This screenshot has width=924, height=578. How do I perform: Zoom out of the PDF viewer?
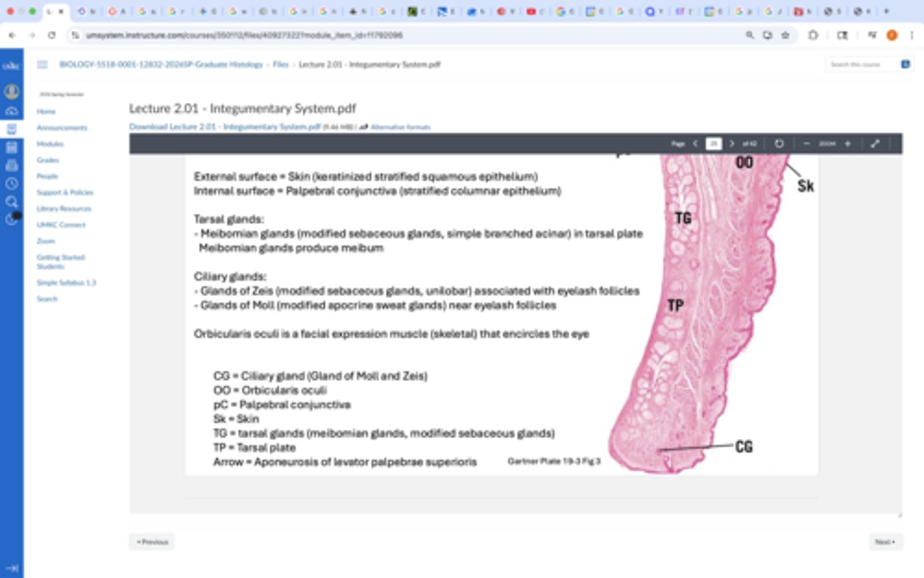tap(807, 144)
